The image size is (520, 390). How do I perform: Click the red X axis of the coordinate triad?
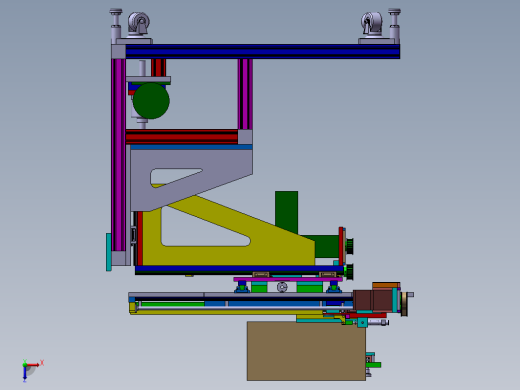click(x=33, y=365)
